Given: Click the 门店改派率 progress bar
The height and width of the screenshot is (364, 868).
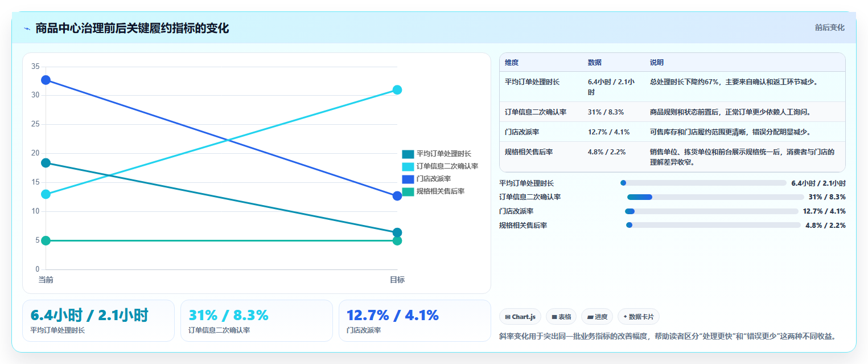Looking at the screenshot, I should (x=711, y=211).
